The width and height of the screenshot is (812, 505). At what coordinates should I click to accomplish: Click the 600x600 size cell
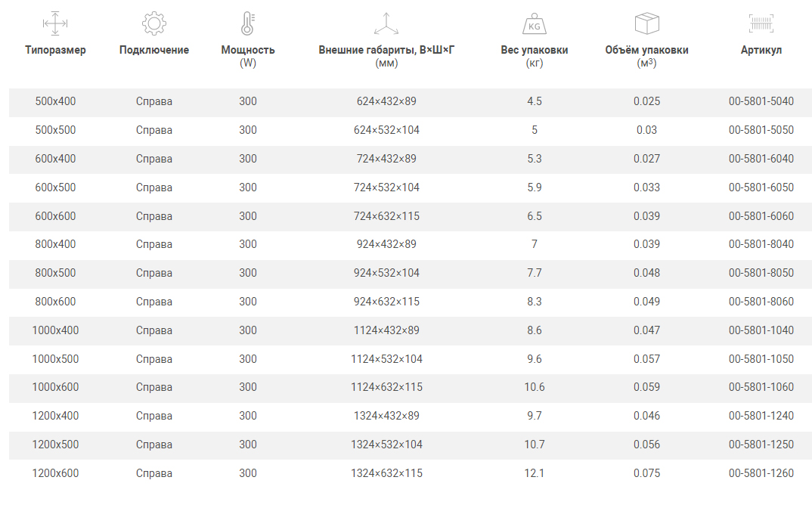click(x=55, y=216)
